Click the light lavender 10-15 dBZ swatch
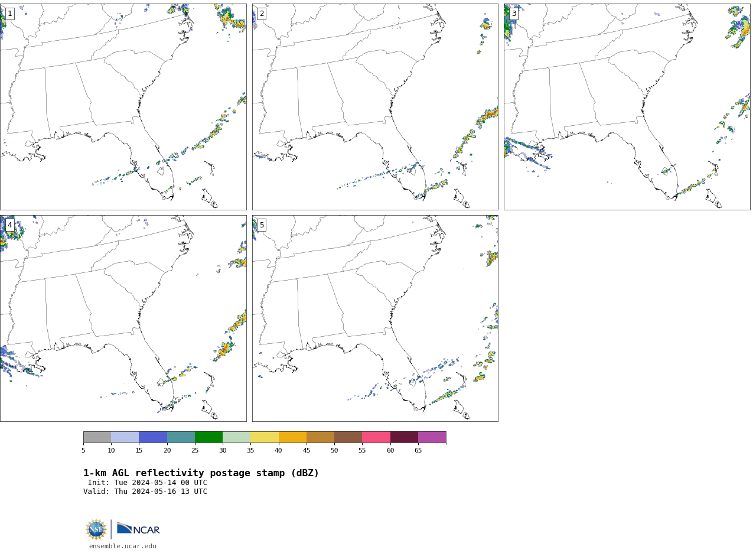 click(125, 437)
